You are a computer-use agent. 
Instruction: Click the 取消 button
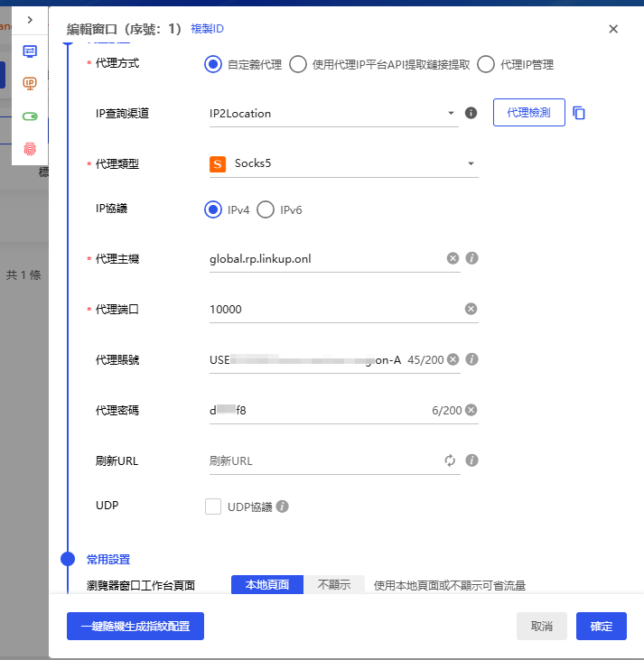(x=542, y=626)
